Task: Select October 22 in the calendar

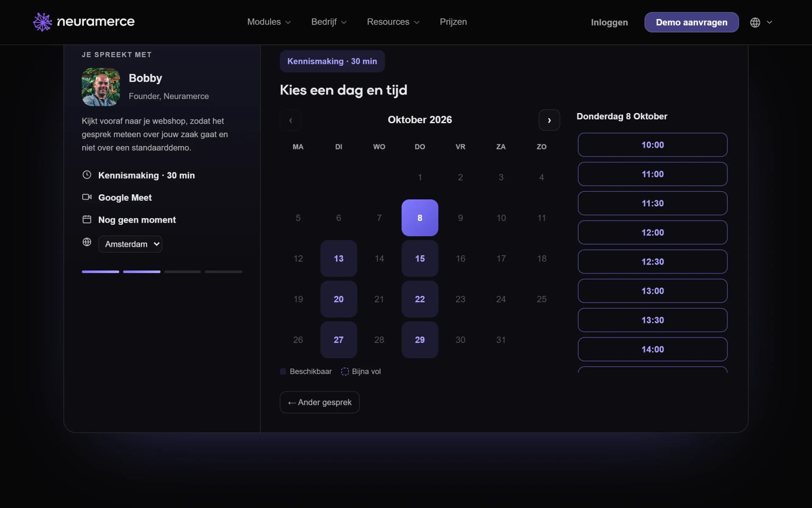Action: (x=420, y=299)
